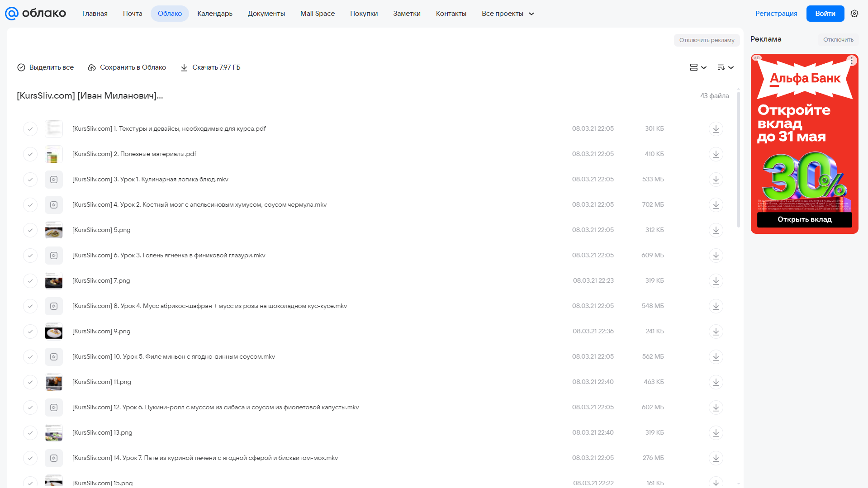Tick the checkbox next to [KursSliv.com] 7.png
Viewport: 868px width, 488px height.
[x=30, y=281]
